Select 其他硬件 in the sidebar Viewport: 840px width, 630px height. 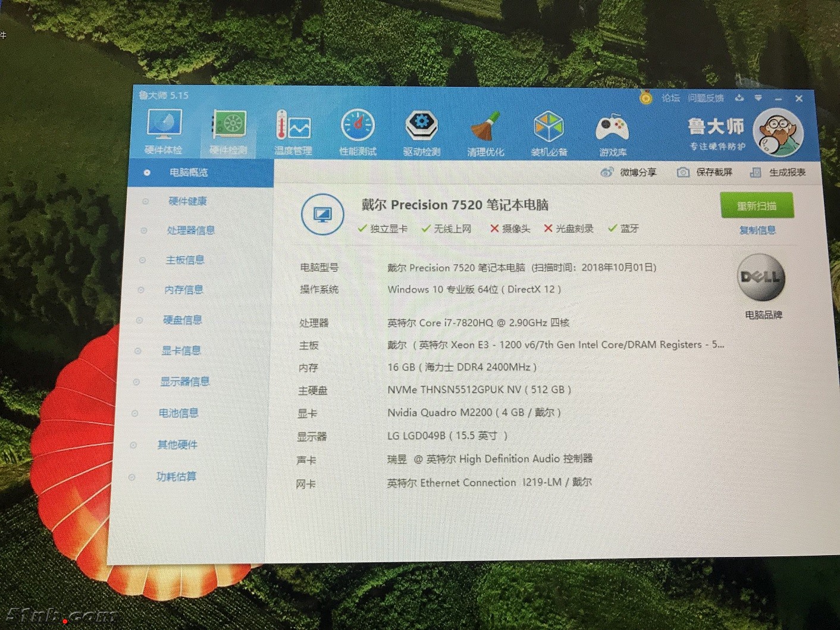[177, 444]
